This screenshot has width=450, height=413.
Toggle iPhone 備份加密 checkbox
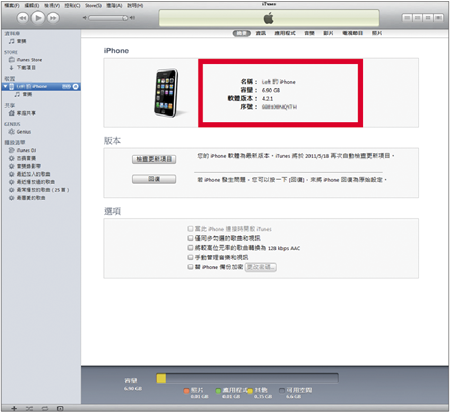(x=190, y=267)
